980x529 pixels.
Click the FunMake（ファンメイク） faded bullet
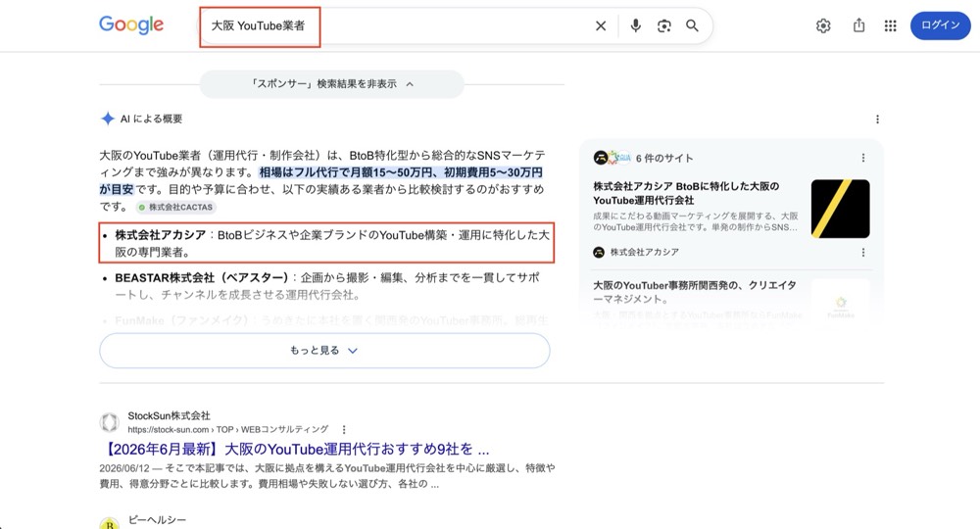coord(331,320)
